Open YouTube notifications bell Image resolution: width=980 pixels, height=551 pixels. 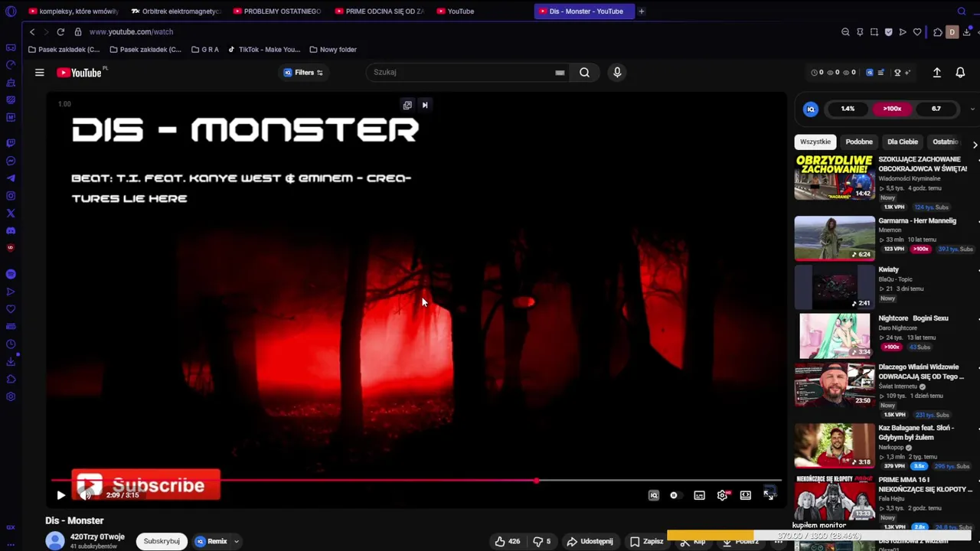point(960,72)
